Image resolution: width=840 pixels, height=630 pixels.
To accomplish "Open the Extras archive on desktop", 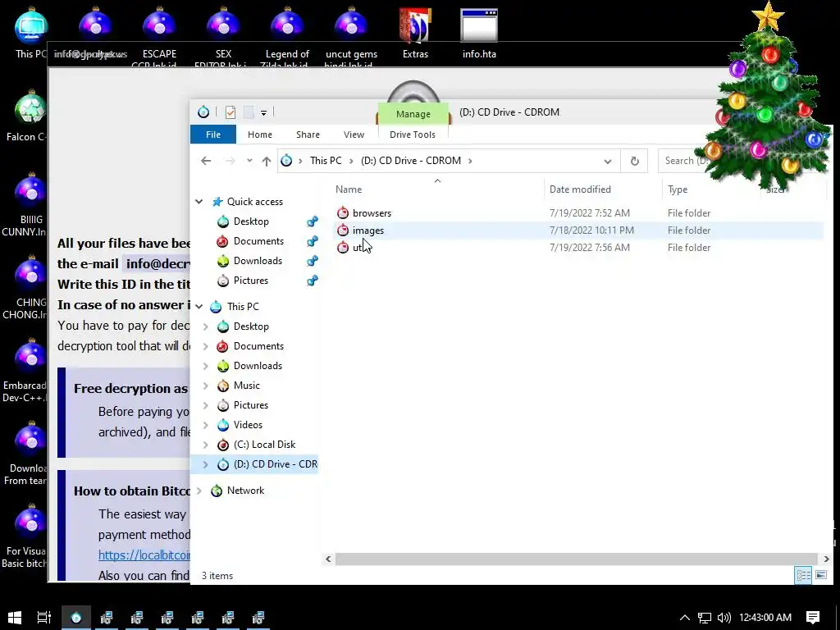I will pyautogui.click(x=415, y=32).
